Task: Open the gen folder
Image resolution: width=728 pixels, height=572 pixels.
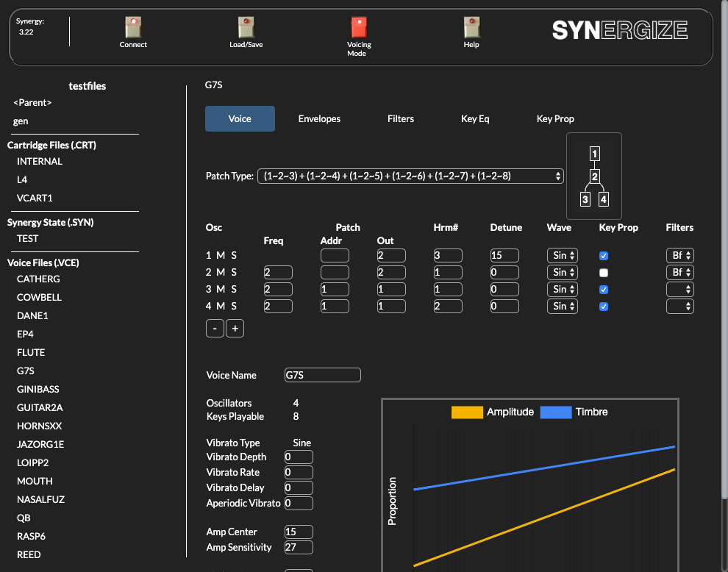Action: pos(21,121)
